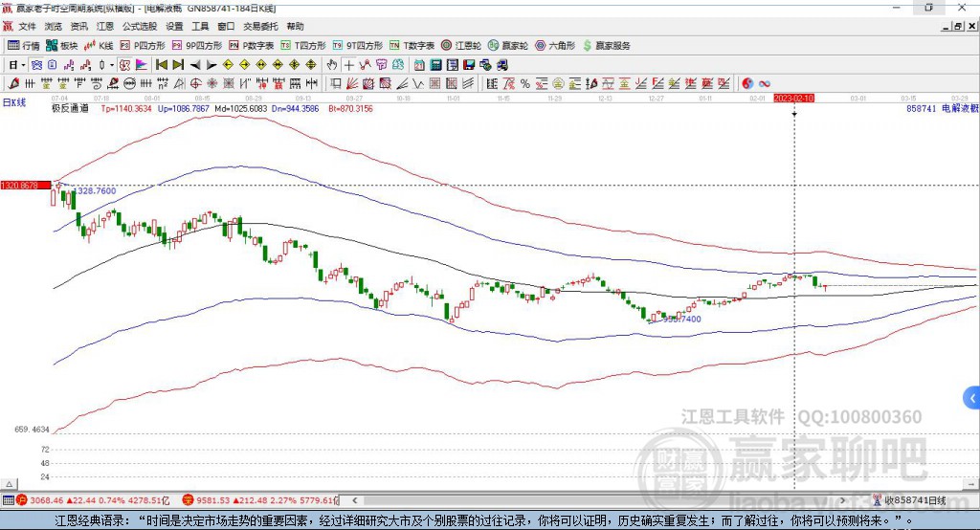Open the 资讯 menu
This screenshot has height=530, width=980.
coord(78,26)
